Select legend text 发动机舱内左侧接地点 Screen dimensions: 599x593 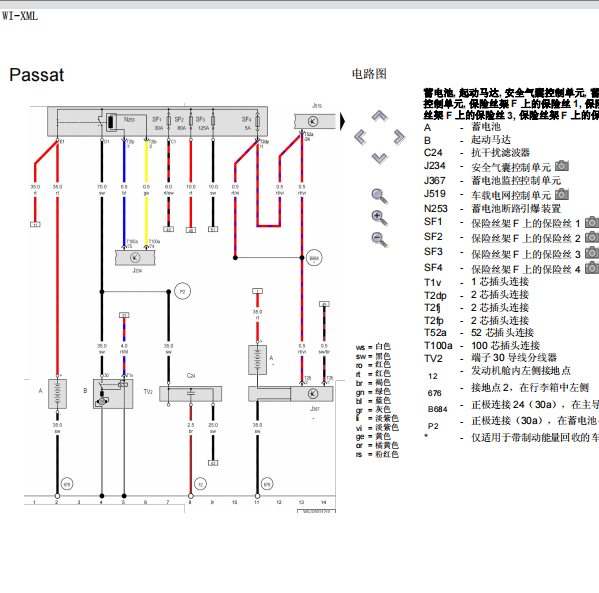[x=521, y=371]
